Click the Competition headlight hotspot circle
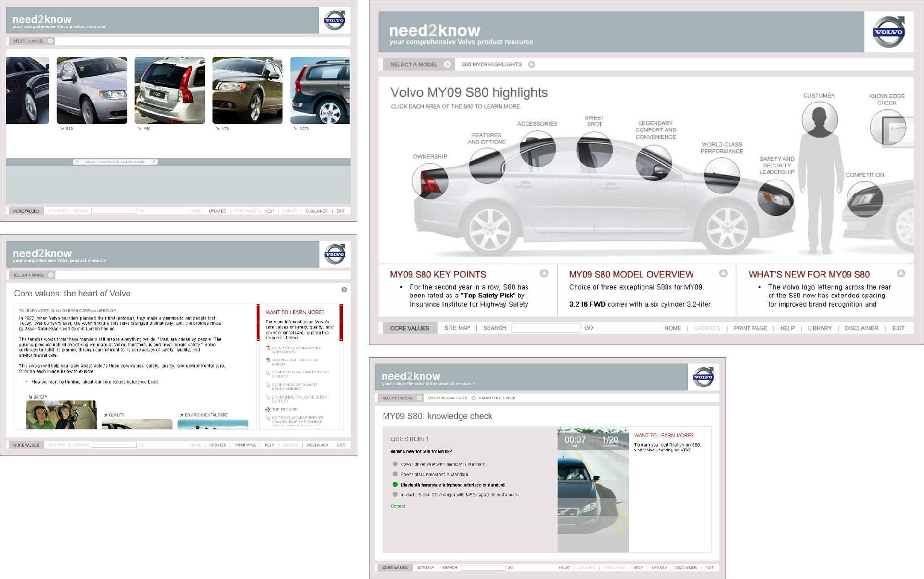Viewport: 924px width, 579px height. coord(865,199)
